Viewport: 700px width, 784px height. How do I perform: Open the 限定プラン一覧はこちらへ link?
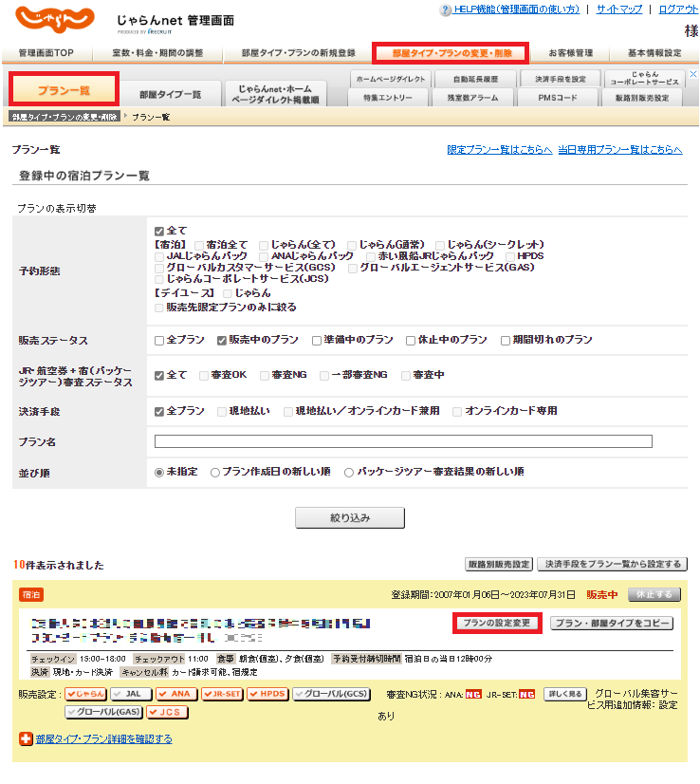pyautogui.click(x=499, y=150)
